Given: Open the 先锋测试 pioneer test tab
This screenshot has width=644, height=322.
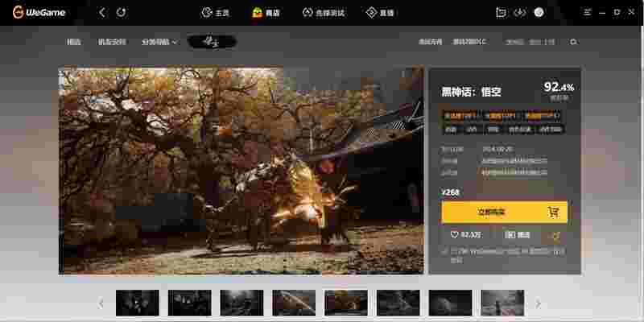Looking at the screenshot, I should coord(324,13).
